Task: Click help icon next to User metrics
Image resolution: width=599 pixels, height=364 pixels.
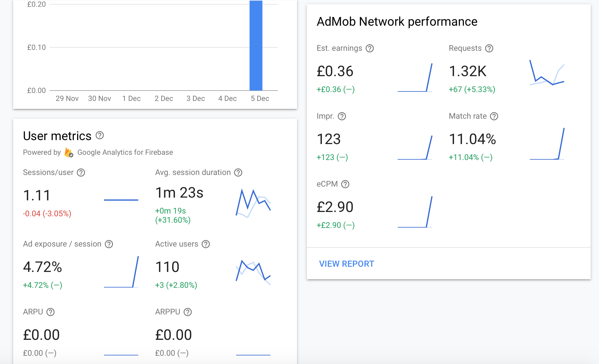Action: point(100,136)
